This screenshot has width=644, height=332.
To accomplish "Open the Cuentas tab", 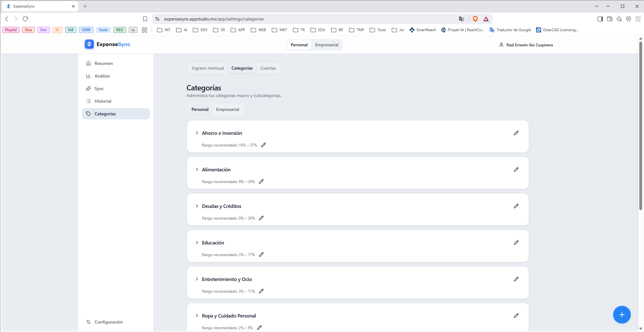I will [268, 68].
